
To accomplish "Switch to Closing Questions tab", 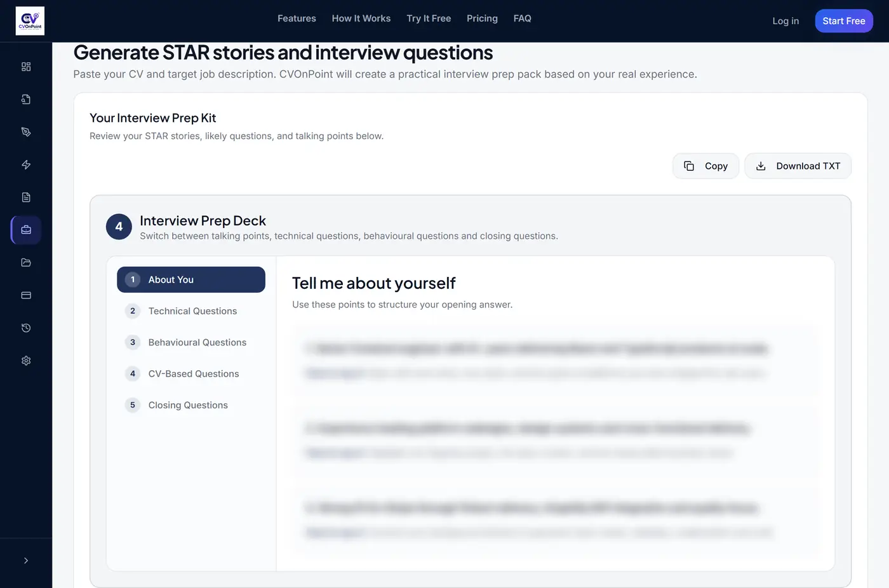I will (191, 405).
